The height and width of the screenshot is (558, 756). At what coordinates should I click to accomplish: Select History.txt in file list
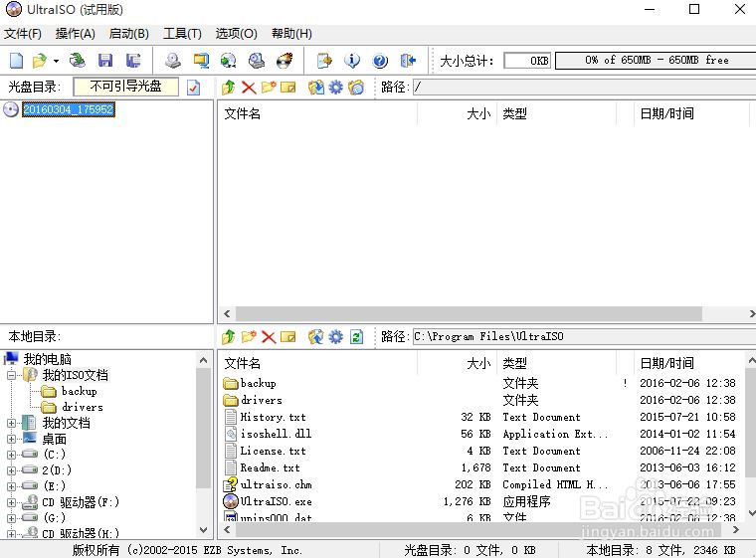point(273,417)
